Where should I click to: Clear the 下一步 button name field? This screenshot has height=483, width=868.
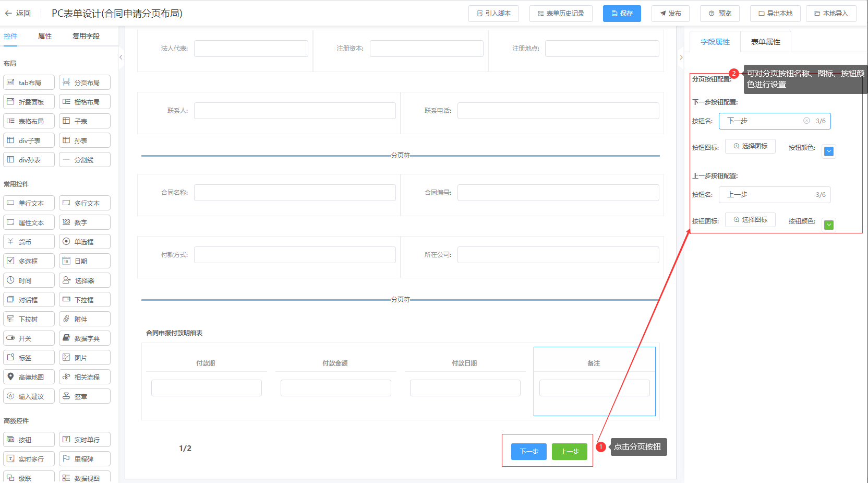(x=806, y=121)
